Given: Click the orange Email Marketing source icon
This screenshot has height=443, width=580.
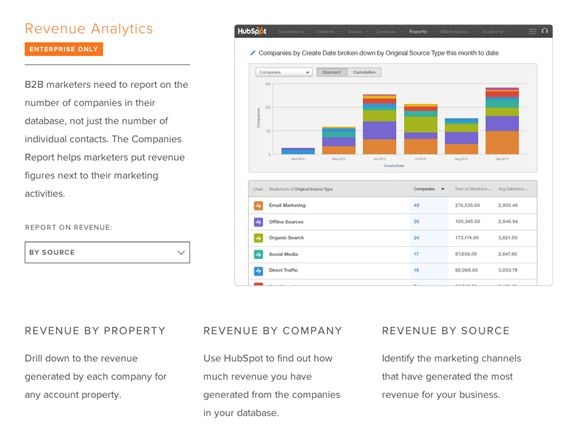Looking at the screenshot, I should 259,205.
